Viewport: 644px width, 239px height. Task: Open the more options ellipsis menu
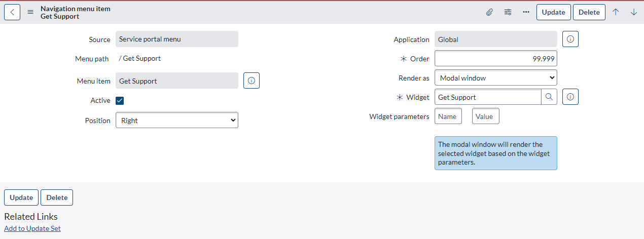526,12
